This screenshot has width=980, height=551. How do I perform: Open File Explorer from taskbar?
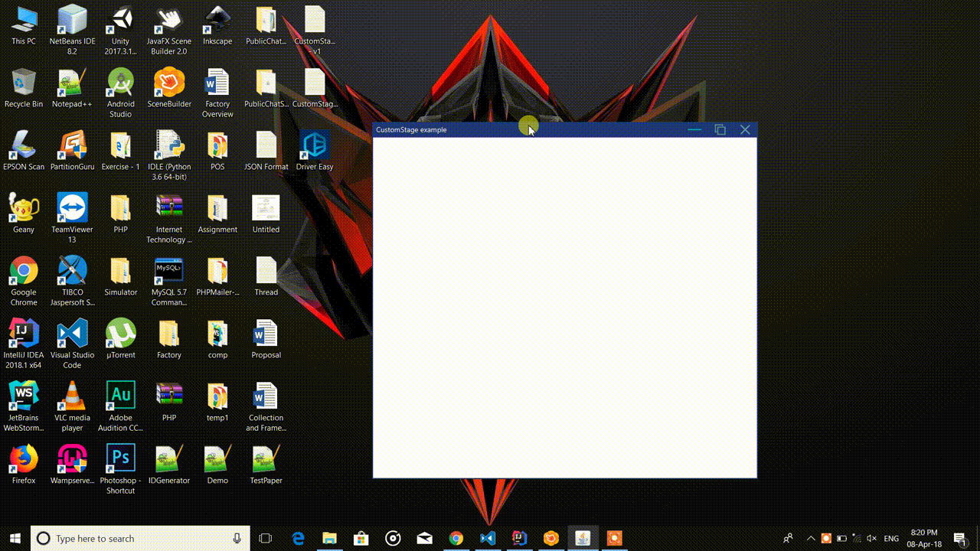329,539
